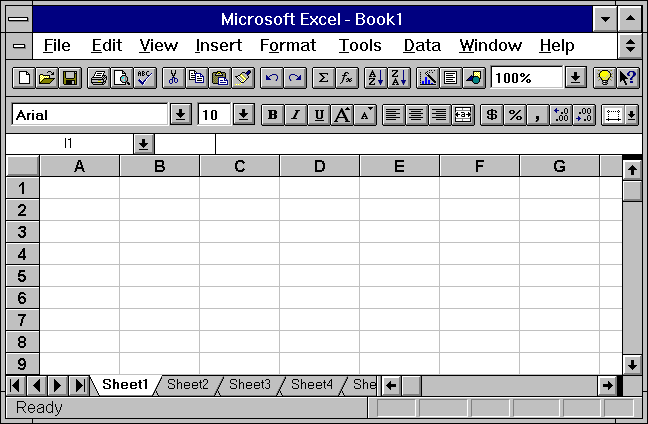This screenshot has height=424, width=648.
Task: Click the Open file folder icon
Action: [47, 78]
